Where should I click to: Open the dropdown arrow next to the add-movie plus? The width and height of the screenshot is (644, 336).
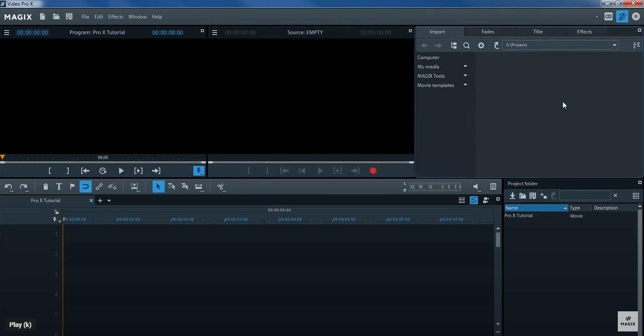(109, 201)
